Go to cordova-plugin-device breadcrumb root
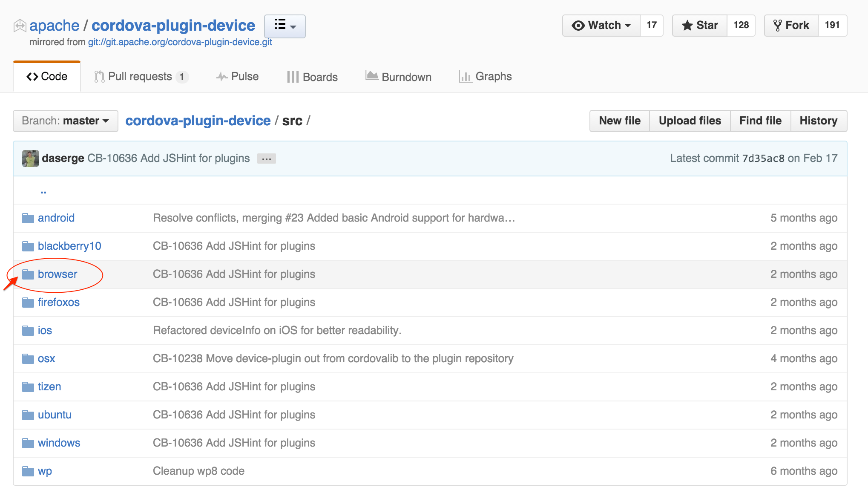Viewport: 868px width, 496px height. click(198, 121)
